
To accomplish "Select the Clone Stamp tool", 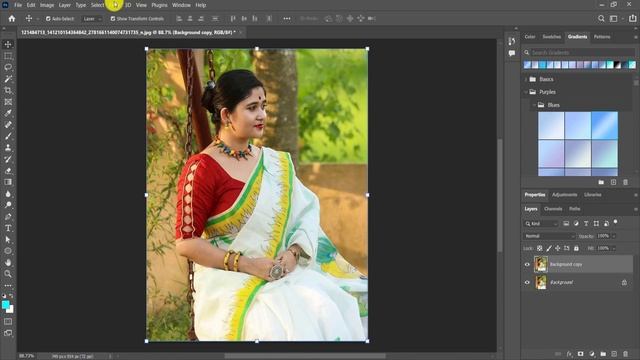I will (8, 148).
